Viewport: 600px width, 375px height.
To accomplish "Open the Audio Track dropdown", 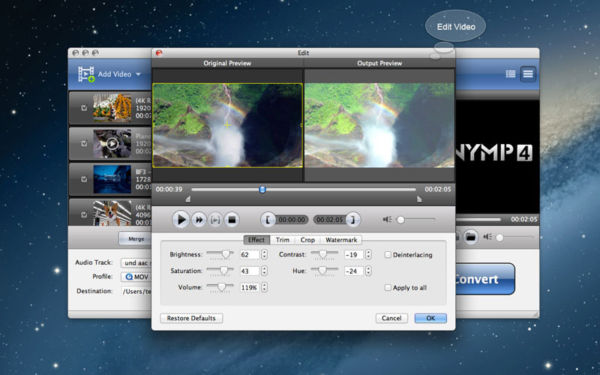I will 136,262.
